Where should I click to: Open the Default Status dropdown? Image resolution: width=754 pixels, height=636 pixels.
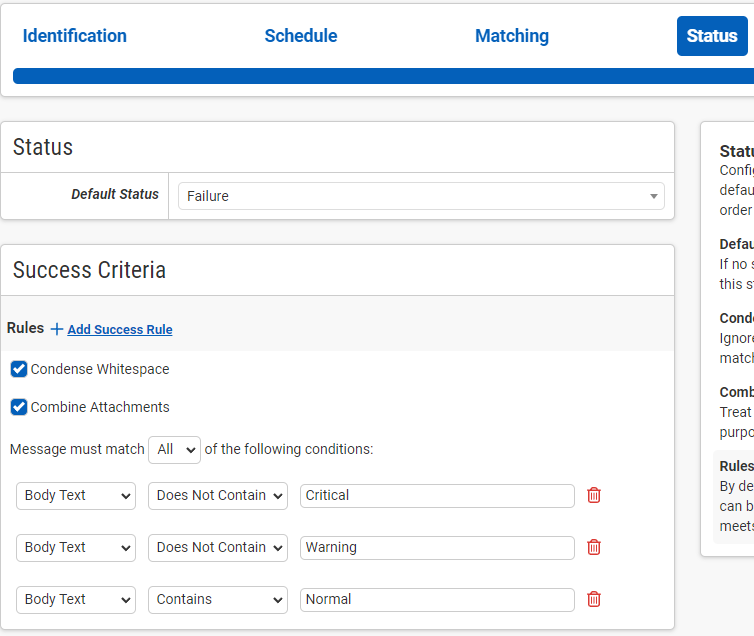pyautogui.click(x=421, y=196)
